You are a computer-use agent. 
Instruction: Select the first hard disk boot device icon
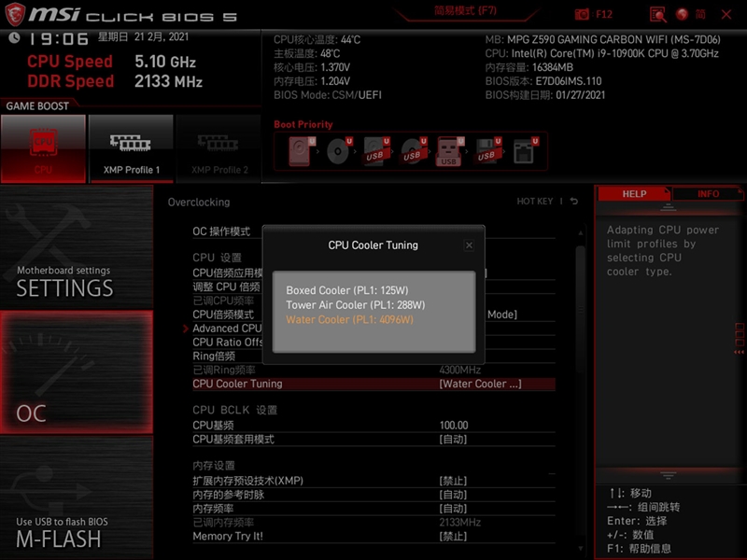click(302, 151)
